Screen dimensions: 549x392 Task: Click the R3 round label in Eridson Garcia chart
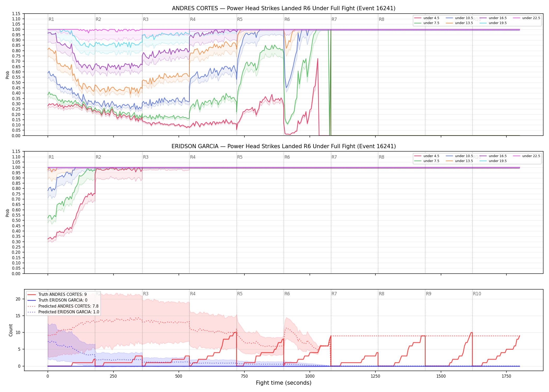[146, 157]
